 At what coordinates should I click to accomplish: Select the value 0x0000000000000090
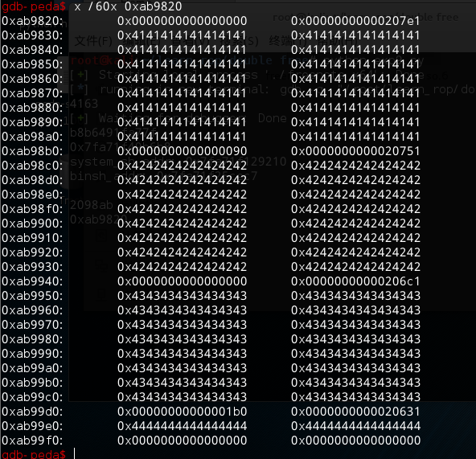click(x=183, y=151)
